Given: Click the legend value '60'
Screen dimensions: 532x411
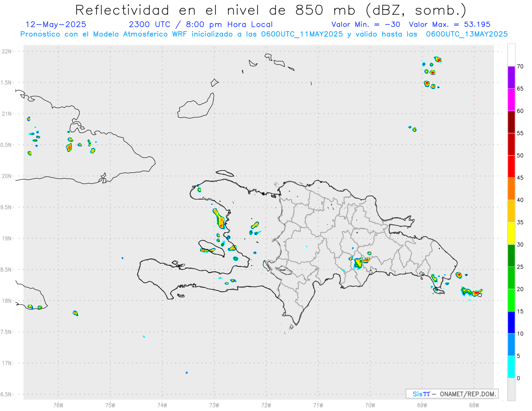Looking at the screenshot, I should tap(521, 111).
